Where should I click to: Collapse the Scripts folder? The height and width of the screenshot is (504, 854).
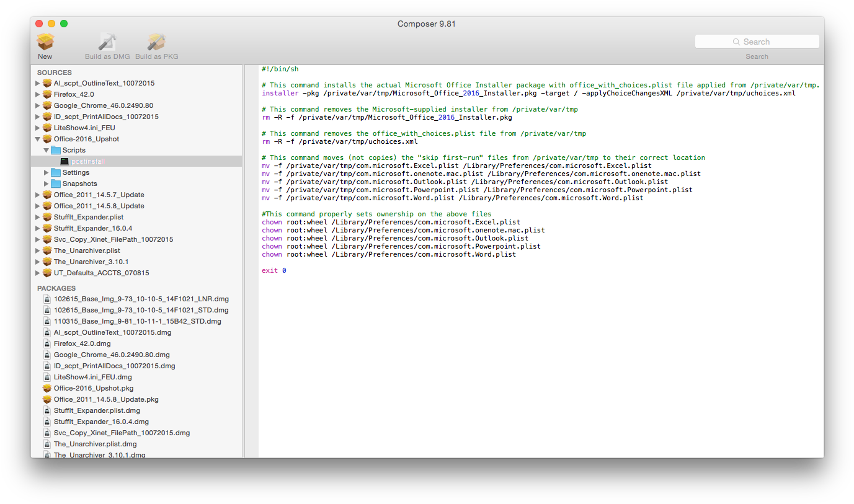46,149
